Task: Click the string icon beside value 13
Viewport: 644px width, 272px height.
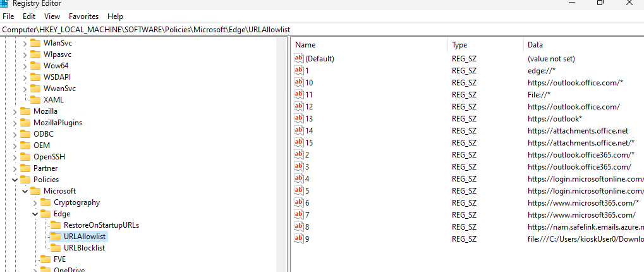Action: (x=300, y=118)
